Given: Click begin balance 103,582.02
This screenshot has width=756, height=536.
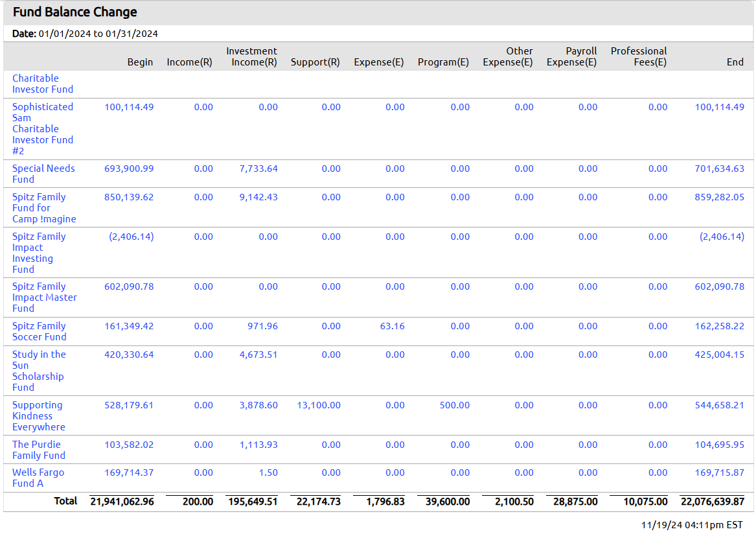Looking at the screenshot, I should (129, 445).
